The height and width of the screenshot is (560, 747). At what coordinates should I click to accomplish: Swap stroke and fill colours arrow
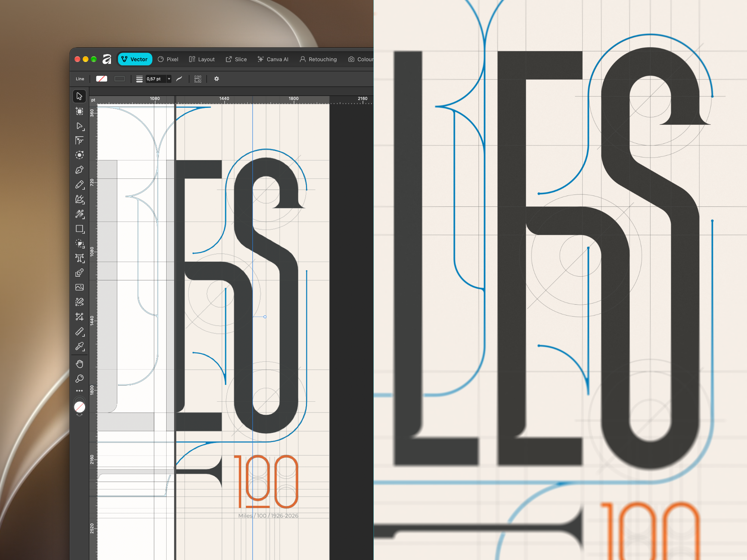79,415
